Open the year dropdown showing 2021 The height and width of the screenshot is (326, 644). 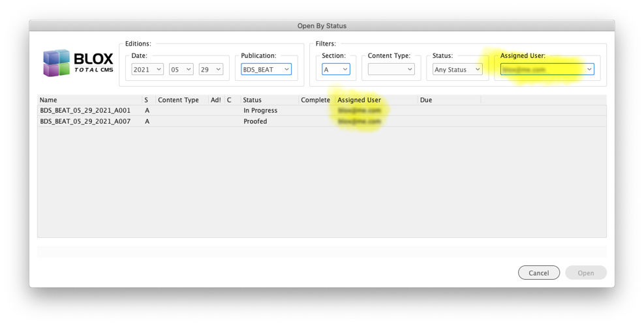click(147, 69)
